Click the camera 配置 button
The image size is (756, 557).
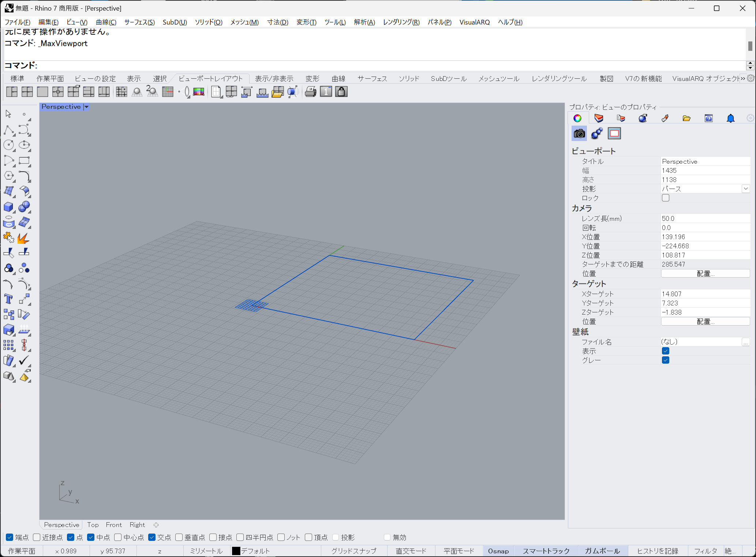[705, 274]
